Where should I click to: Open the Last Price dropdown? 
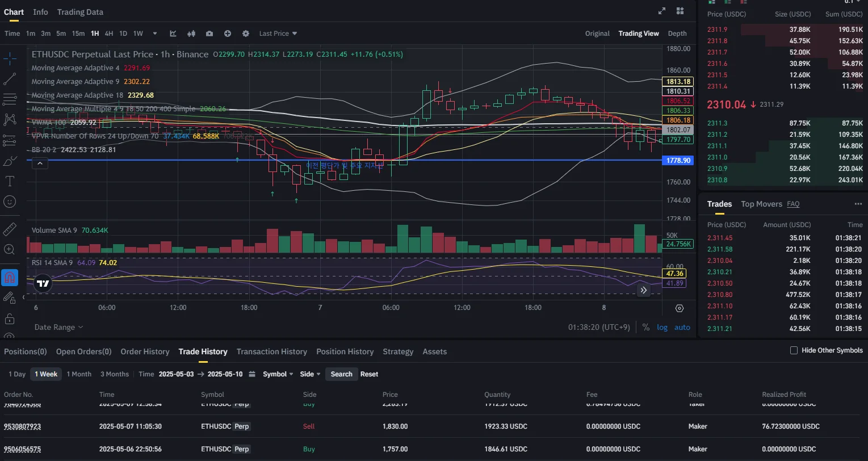pyautogui.click(x=278, y=33)
